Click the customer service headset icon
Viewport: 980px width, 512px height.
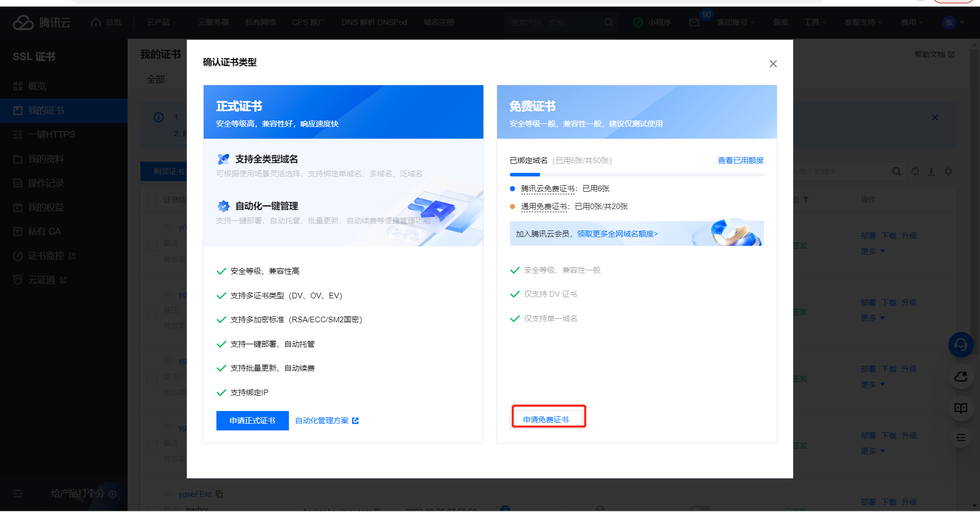click(961, 345)
